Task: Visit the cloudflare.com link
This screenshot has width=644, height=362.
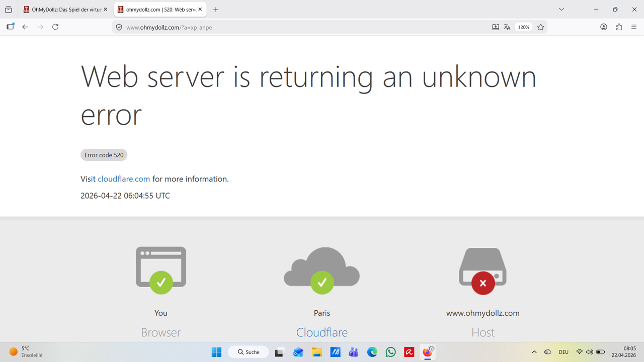Action: pyautogui.click(x=124, y=179)
